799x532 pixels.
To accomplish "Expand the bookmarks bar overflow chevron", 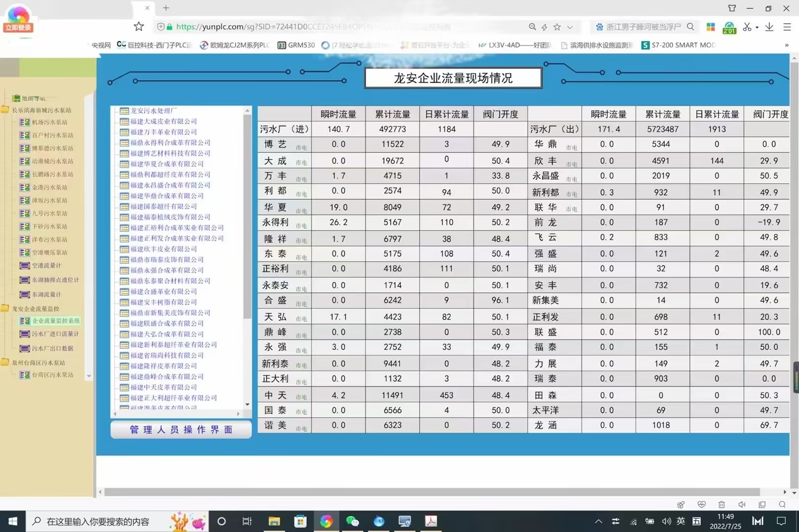I will coord(787,45).
